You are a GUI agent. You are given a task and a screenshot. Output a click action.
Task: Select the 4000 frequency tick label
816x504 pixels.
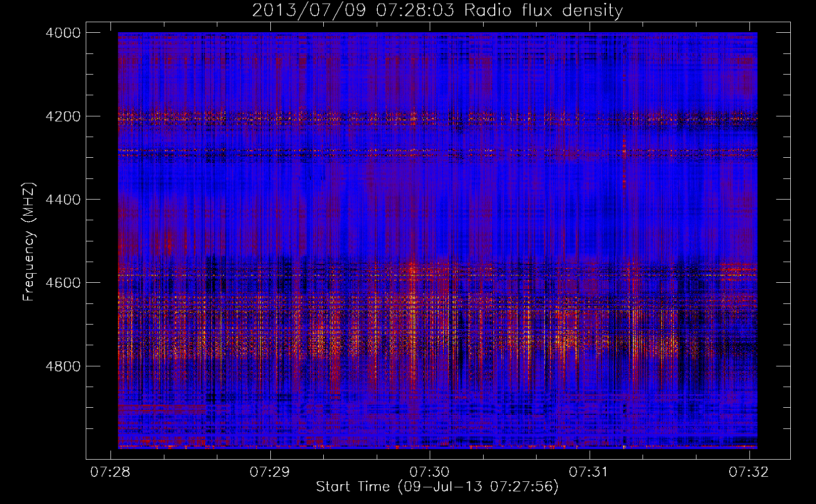click(63, 33)
